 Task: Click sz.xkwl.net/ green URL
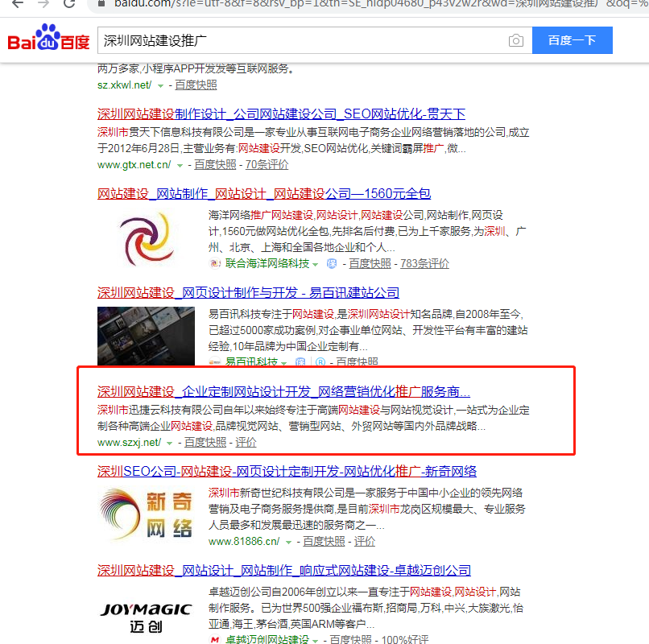coord(125,85)
